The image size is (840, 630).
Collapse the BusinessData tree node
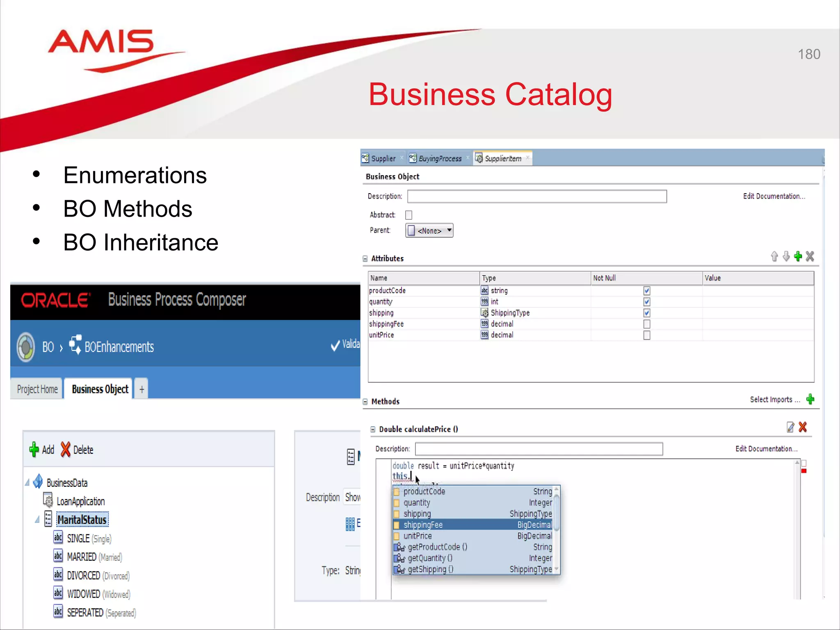[x=27, y=483]
